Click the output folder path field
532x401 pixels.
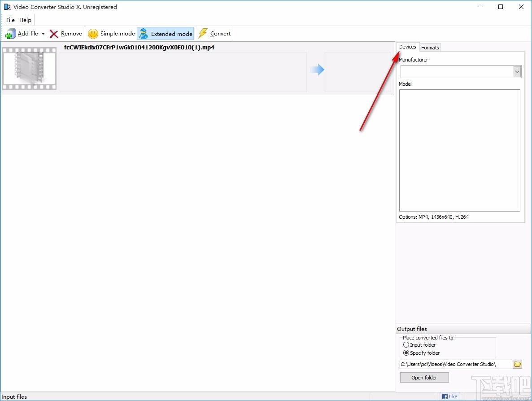pos(456,364)
